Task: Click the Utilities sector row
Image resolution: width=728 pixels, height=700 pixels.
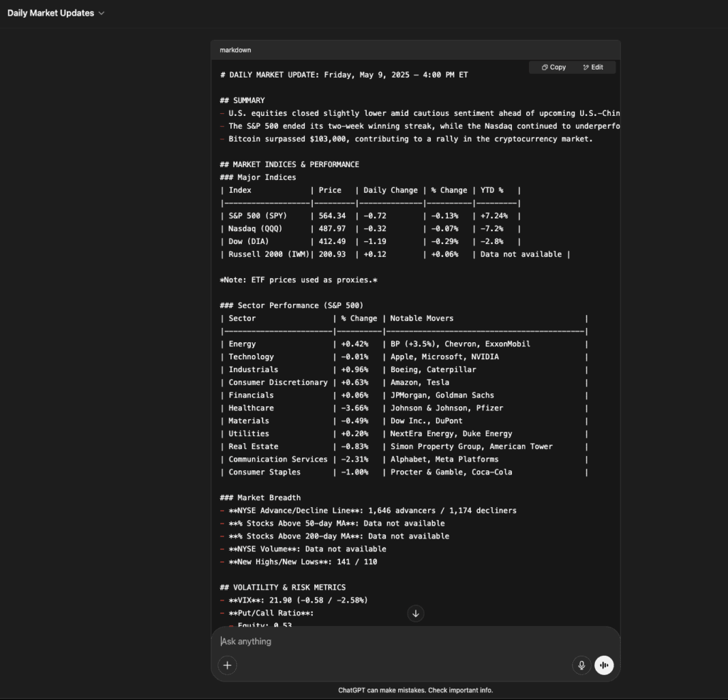Action: pyautogui.click(x=404, y=434)
